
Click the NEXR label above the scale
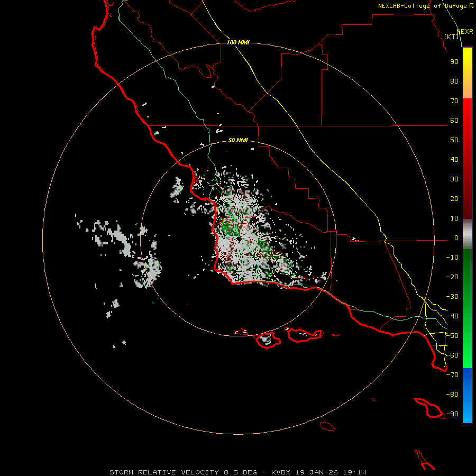(x=465, y=32)
